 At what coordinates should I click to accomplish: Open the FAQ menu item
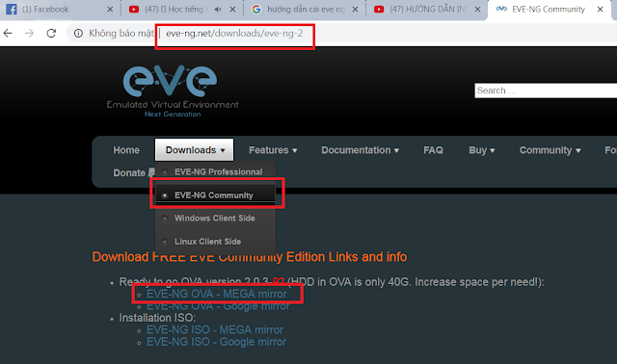(433, 150)
